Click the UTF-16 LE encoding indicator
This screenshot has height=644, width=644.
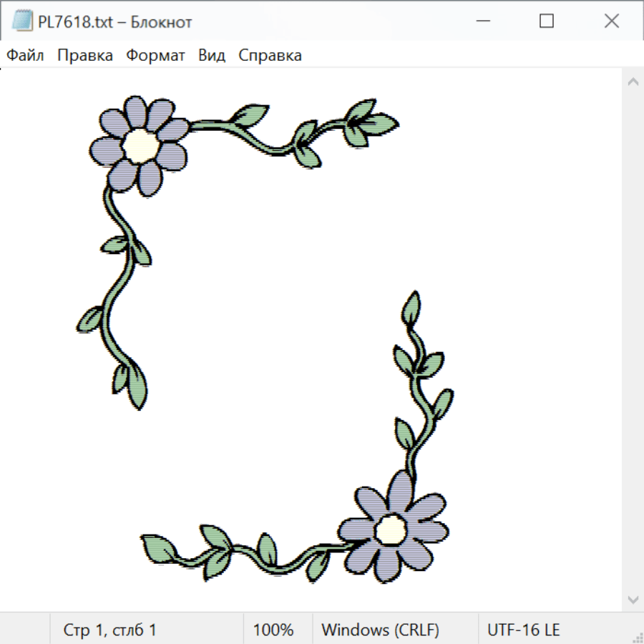click(x=523, y=630)
